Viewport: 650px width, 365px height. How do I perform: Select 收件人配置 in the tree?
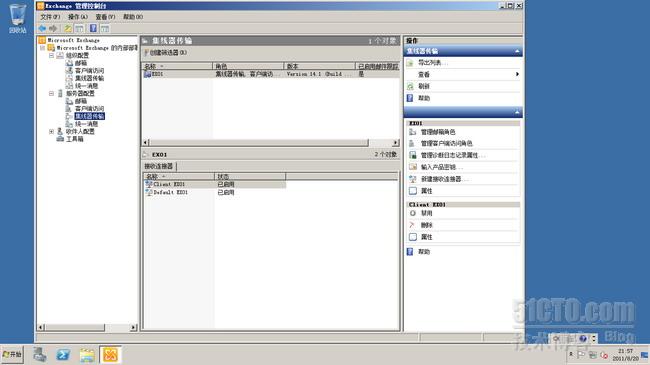[80, 131]
